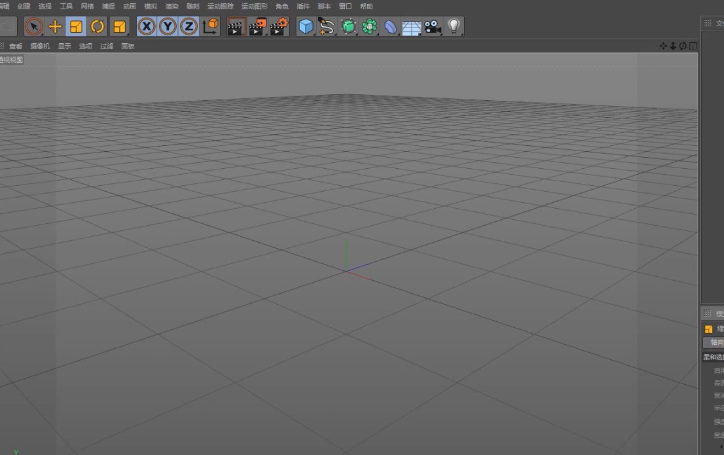Click viewport dolly zoom icon
Image resolution: width=724 pixels, height=455 pixels.
(x=673, y=46)
